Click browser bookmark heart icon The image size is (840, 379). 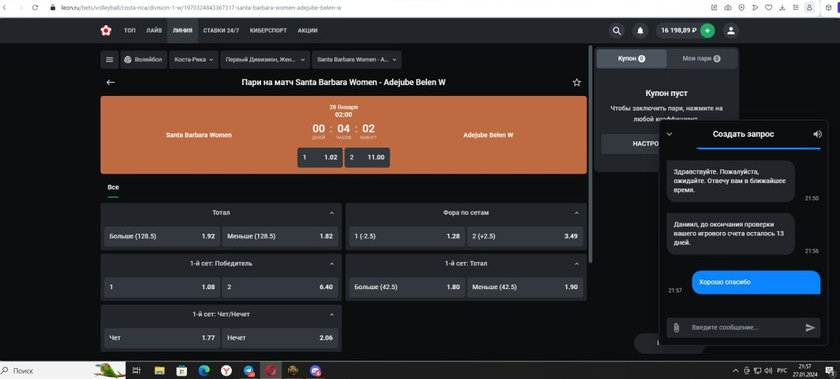[769, 8]
